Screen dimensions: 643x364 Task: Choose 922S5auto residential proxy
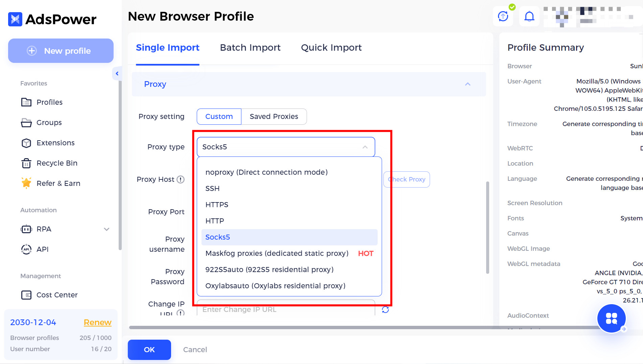point(289,269)
